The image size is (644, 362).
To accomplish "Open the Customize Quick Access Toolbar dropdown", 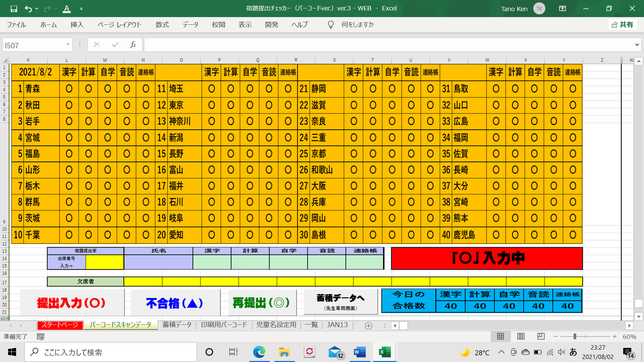I will pyautogui.click(x=82, y=9).
